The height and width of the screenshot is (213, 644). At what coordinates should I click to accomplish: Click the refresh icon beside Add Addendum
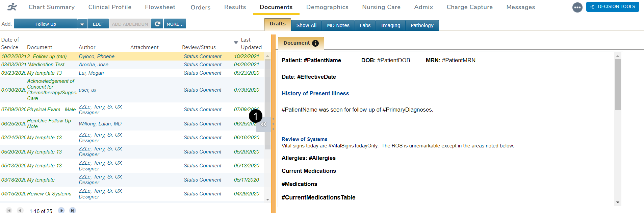(x=157, y=24)
